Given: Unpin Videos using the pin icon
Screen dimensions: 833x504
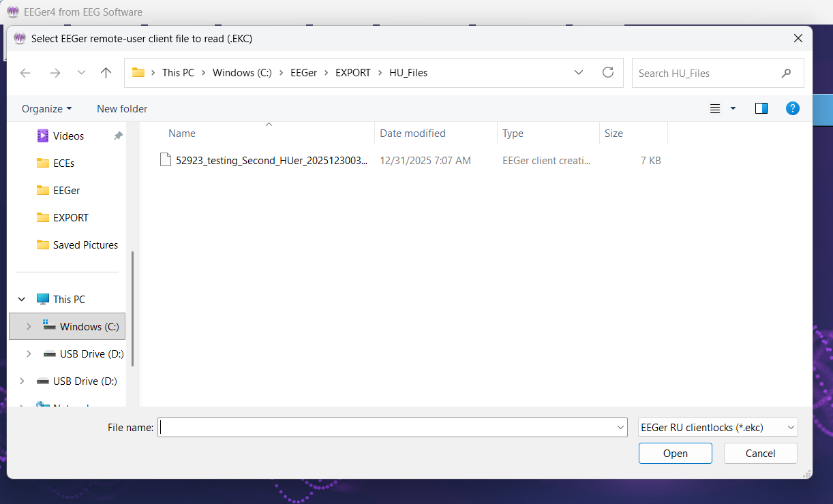Looking at the screenshot, I should pyautogui.click(x=118, y=136).
